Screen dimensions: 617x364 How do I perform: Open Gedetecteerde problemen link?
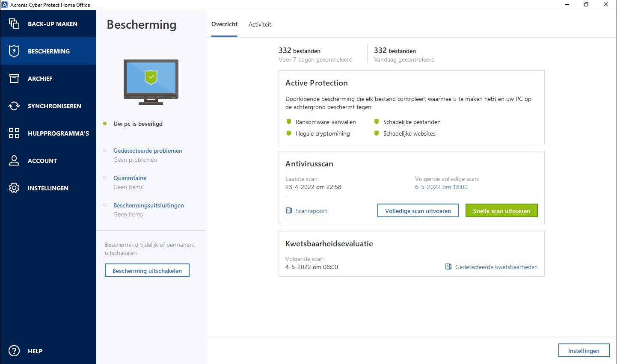pos(148,151)
